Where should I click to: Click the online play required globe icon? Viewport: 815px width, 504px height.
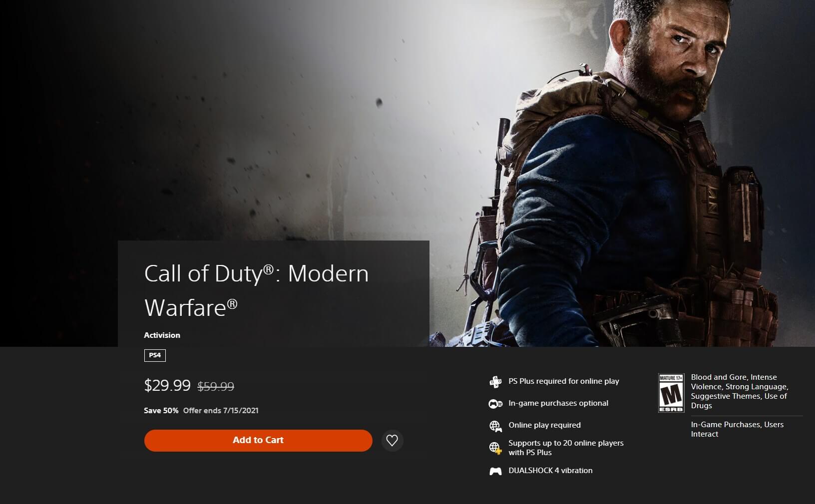(x=495, y=426)
